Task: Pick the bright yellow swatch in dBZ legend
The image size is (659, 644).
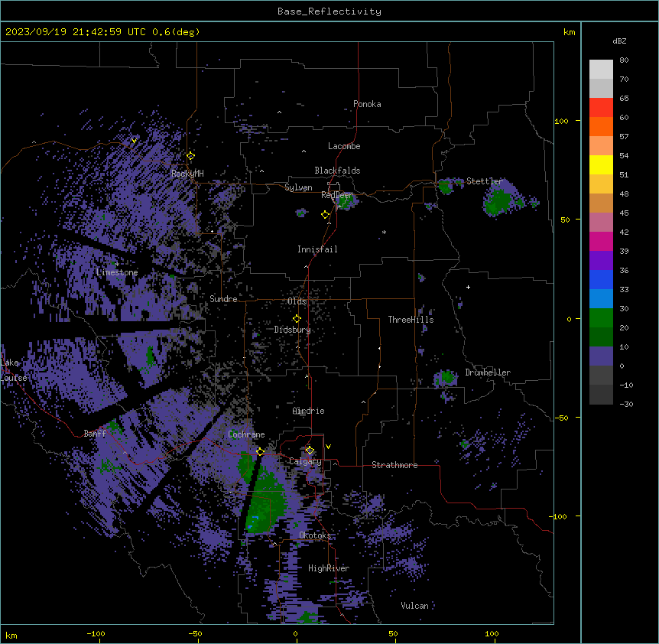Action: tap(601, 164)
